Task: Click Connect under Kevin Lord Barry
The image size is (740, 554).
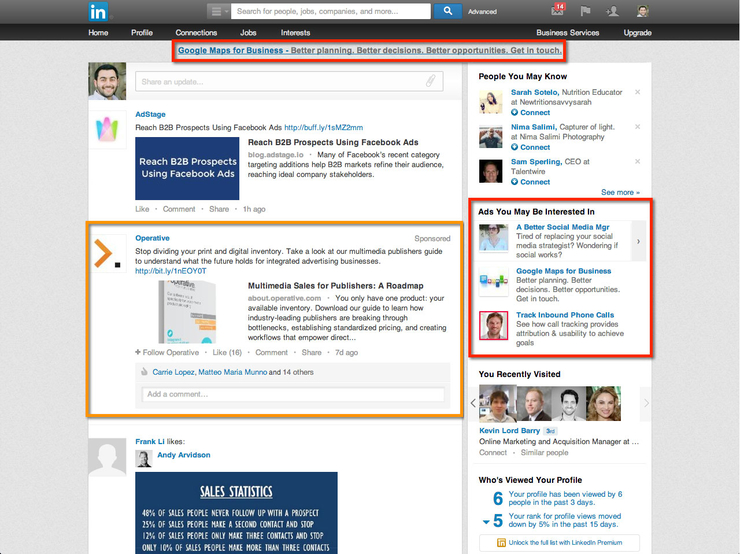Action: click(x=493, y=453)
